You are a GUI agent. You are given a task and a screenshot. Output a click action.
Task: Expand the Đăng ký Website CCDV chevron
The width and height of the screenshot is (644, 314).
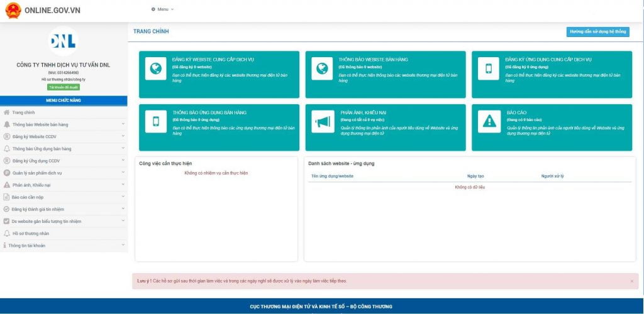coord(123,136)
